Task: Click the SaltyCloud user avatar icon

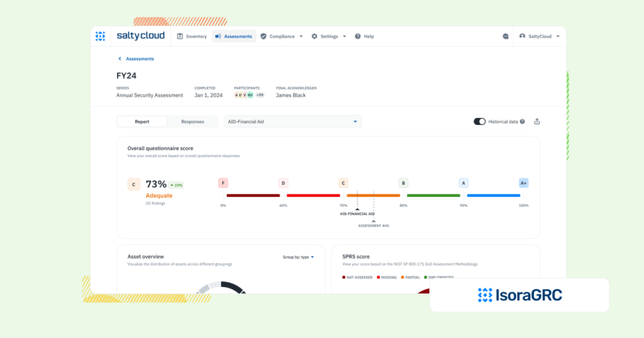Action: click(x=523, y=36)
